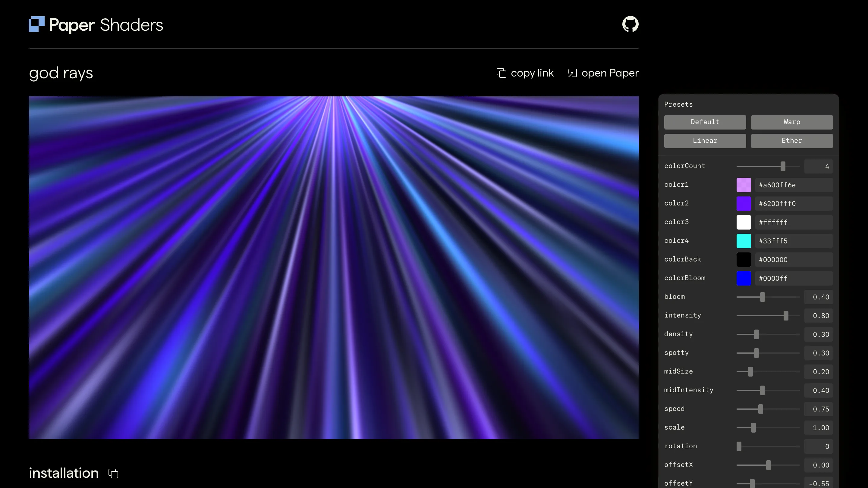Click the density value field
The height and width of the screenshot is (488, 868).
tap(819, 334)
